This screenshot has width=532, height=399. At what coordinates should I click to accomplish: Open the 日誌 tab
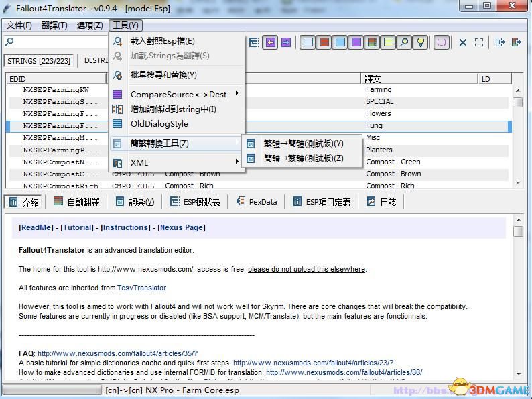click(382, 202)
